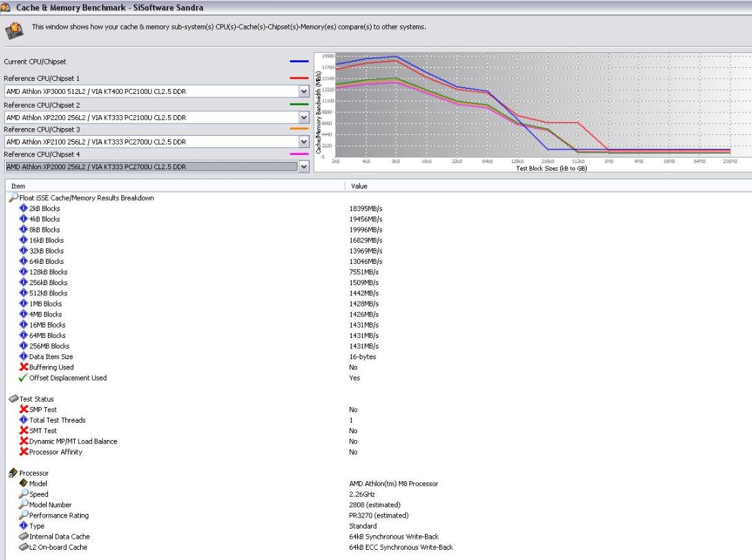Open Reference CPU/Chipset 2 dropdown arrow
Image resolution: width=752 pixels, height=560 pixels.
tap(304, 117)
